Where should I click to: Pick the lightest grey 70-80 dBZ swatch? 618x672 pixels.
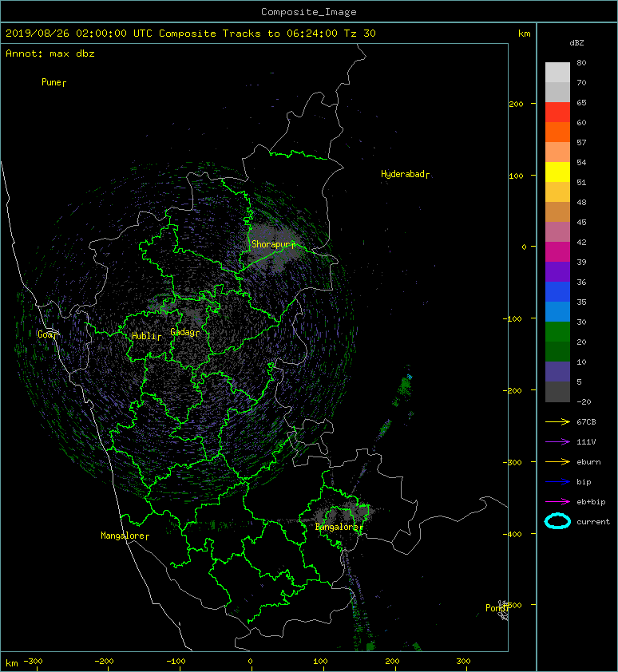[557, 73]
